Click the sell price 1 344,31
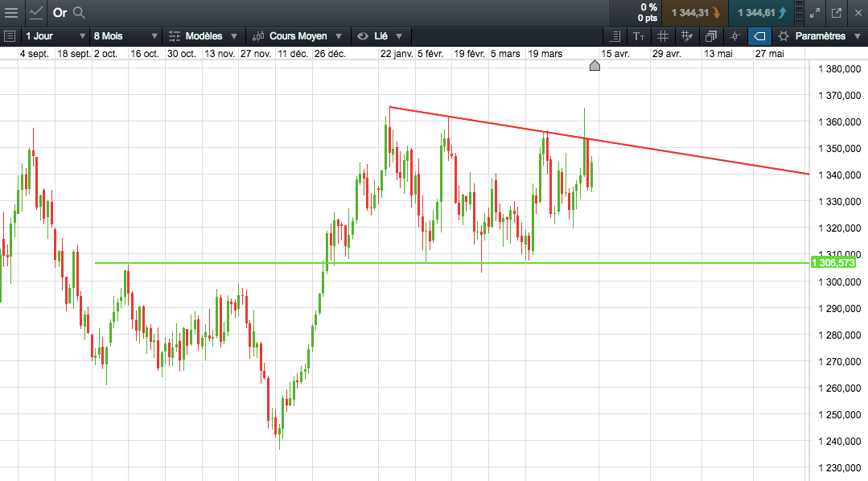 pyautogui.click(x=695, y=13)
